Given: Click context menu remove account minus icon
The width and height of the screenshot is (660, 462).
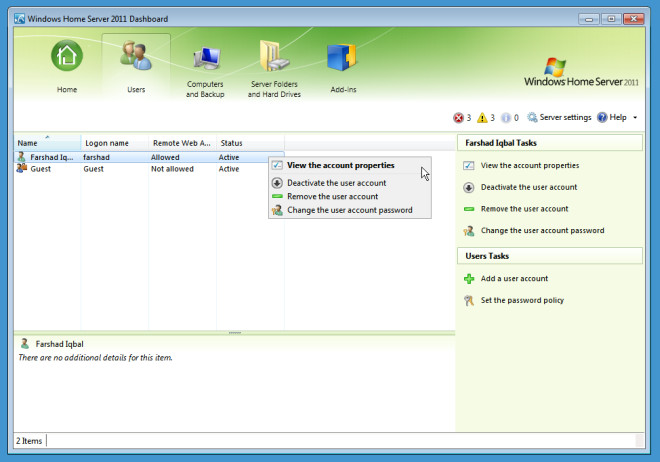Looking at the screenshot, I should (x=277, y=196).
